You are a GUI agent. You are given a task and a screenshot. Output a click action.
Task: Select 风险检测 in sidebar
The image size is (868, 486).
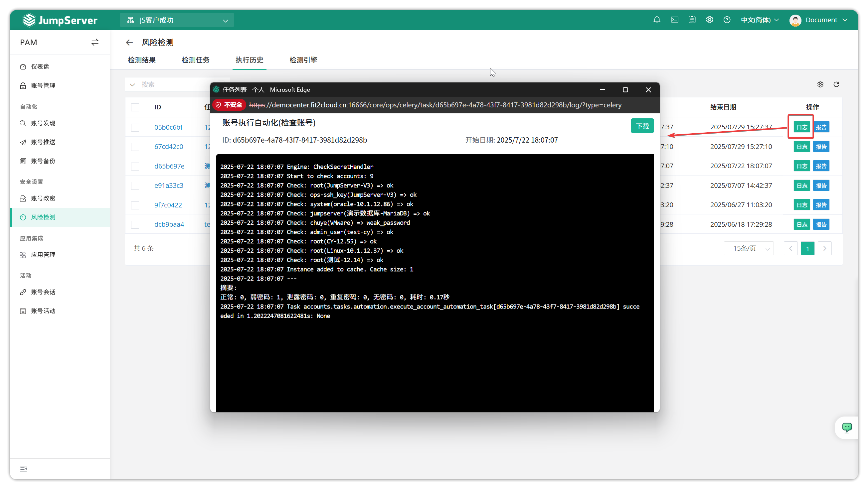pos(60,217)
